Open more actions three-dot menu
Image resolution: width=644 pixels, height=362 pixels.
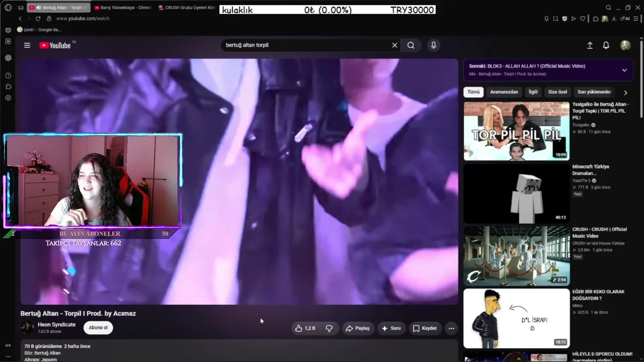coord(451,328)
